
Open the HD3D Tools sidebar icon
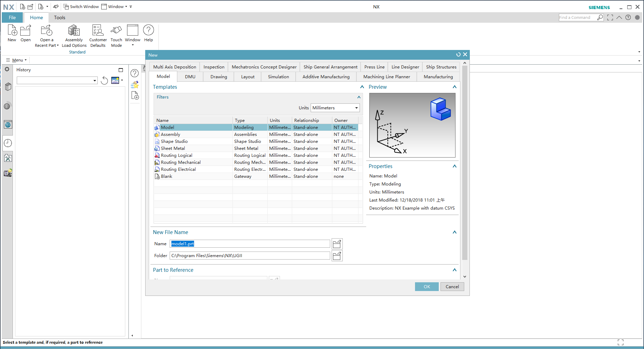[8, 106]
